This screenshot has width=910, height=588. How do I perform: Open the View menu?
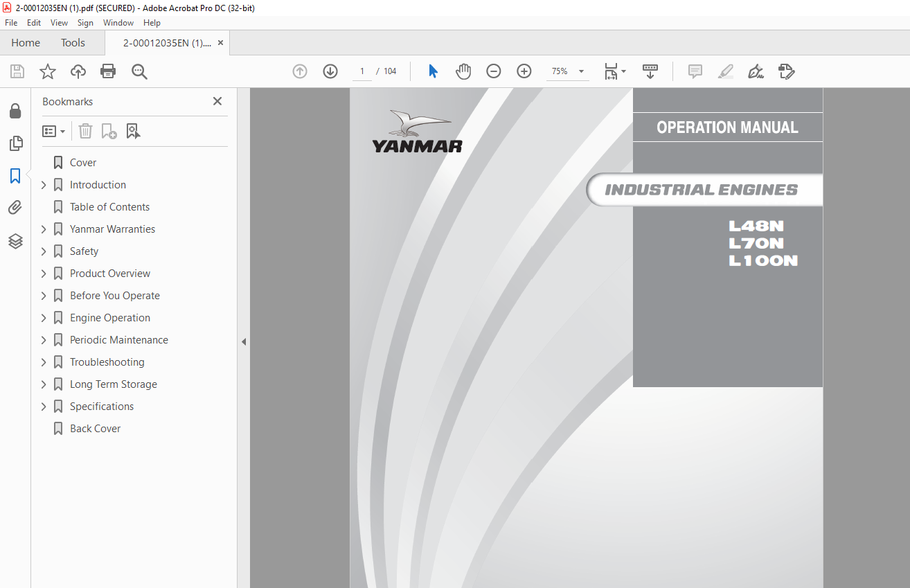59,23
